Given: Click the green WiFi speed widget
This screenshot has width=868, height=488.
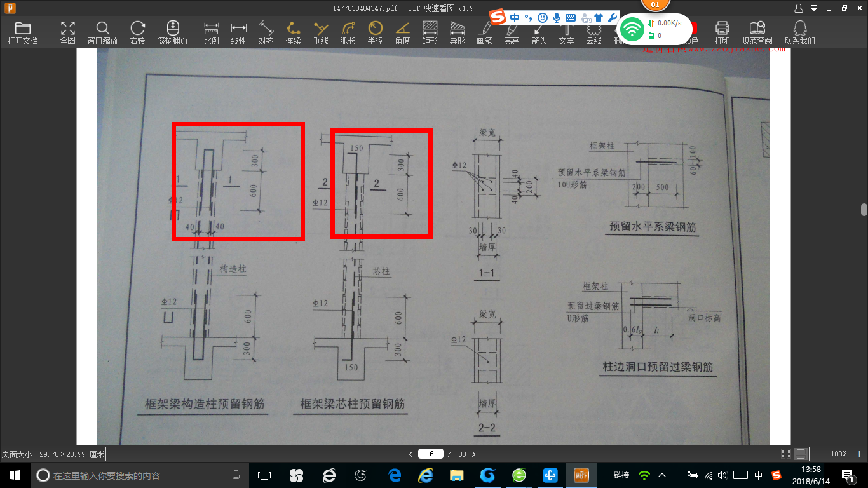Looking at the screenshot, I should (x=654, y=29).
